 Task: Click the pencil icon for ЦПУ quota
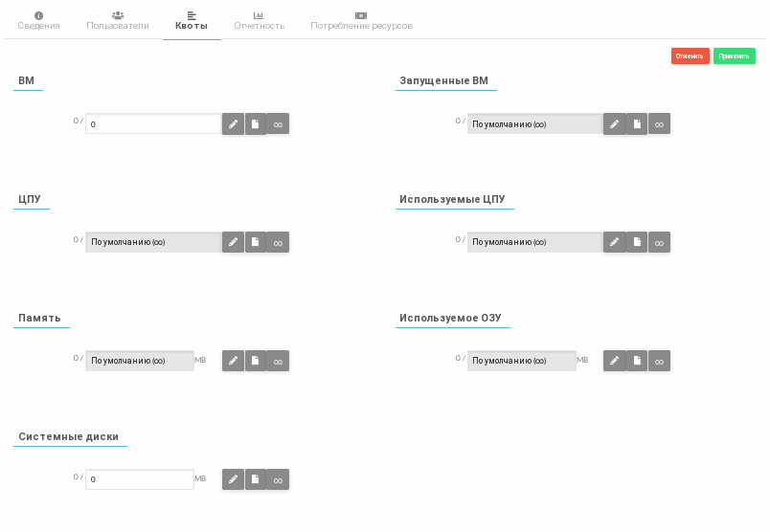[233, 242]
